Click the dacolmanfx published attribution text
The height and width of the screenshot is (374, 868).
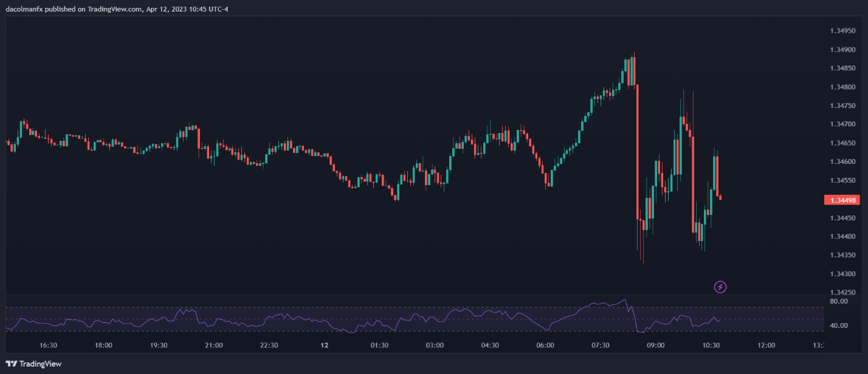pos(117,9)
